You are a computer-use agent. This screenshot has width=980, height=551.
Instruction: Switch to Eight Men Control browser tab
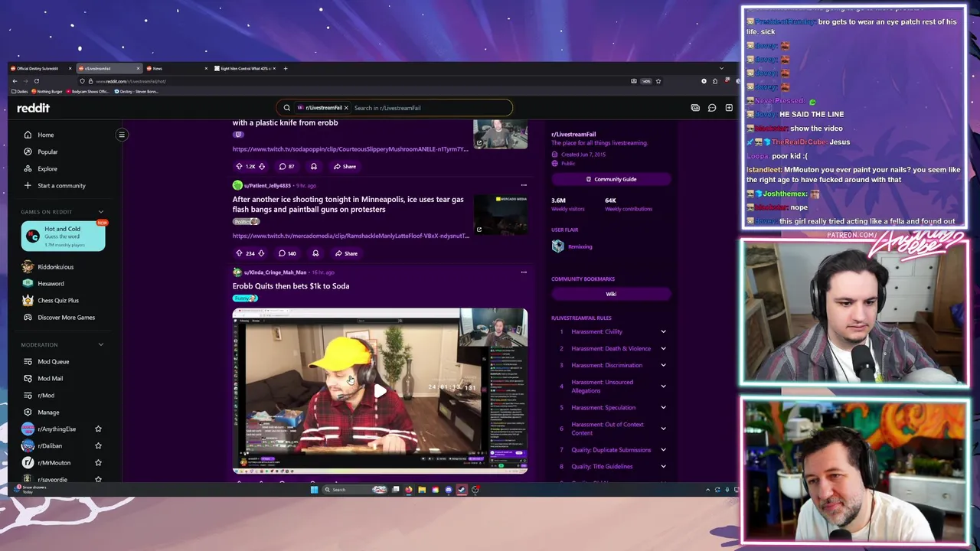pyautogui.click(x=245, y=69)
